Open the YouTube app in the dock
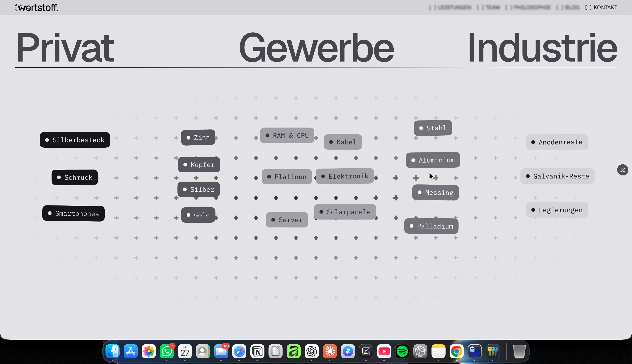632x364 pixels. point(384,351)
